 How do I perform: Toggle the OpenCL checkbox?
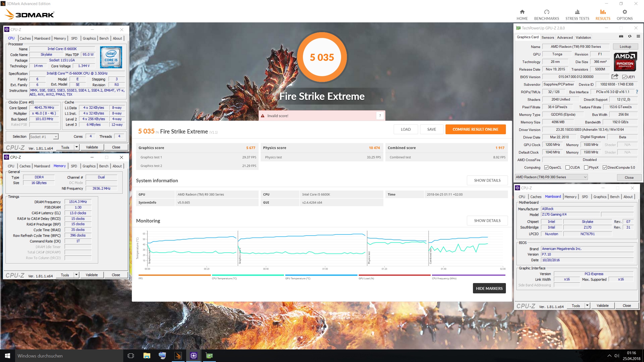[546, 167]
